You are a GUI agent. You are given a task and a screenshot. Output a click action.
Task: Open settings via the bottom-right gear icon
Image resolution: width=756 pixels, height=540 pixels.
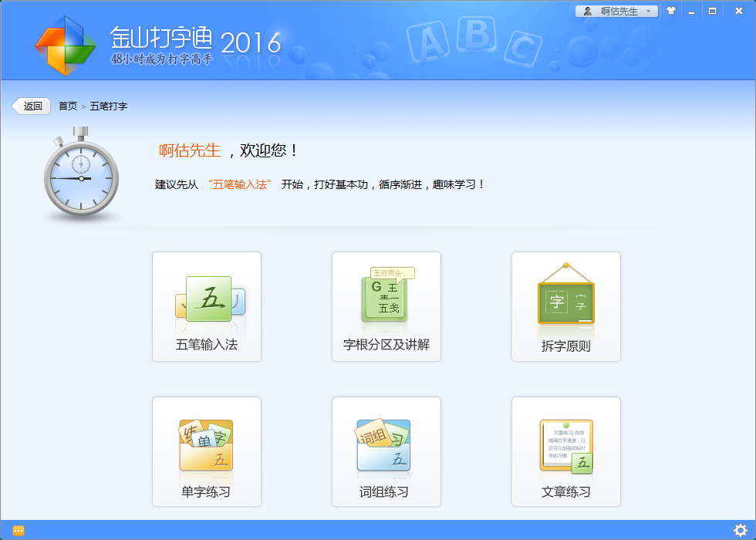coord(741,530)
